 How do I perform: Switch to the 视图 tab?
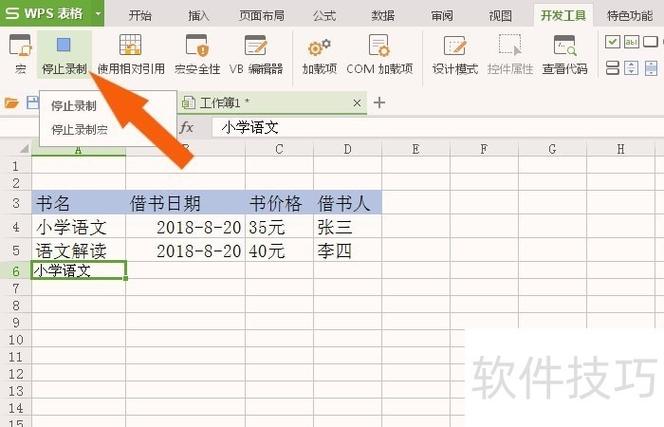pyautogui.click(x=501, y=16)
